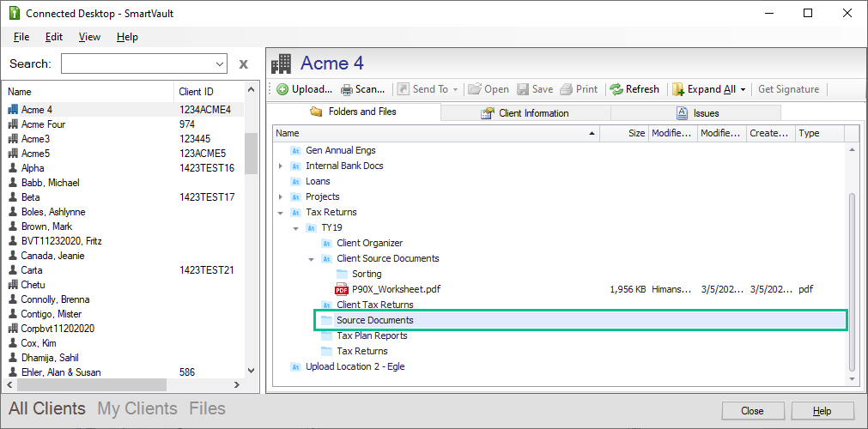This screenshot has width=868, height=429.
Task: Select the Chetu company client icon
Action: tap(13, 285)
